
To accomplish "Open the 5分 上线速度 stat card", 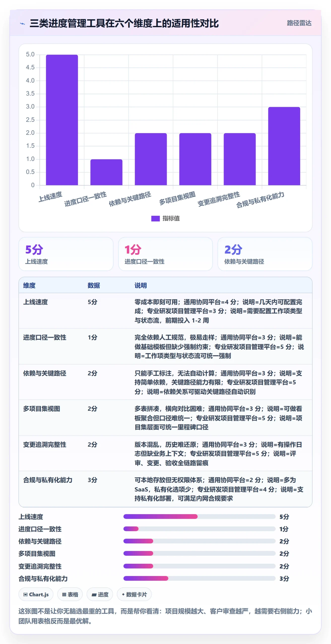I will 66,254.
